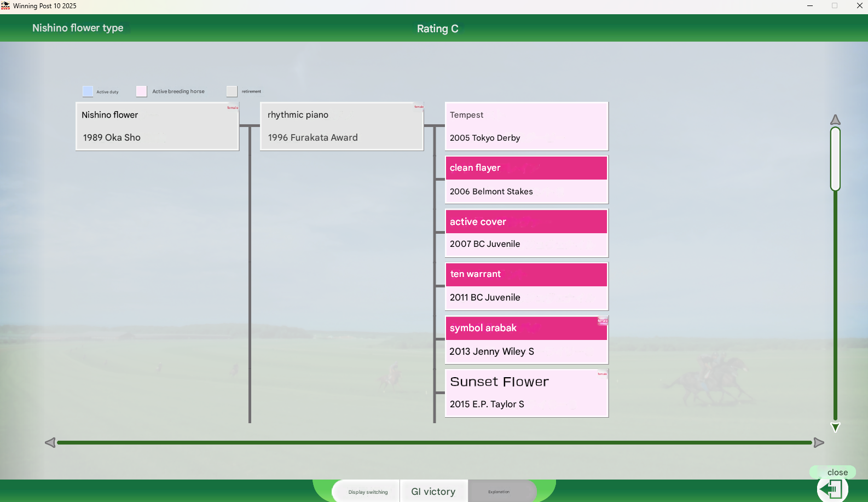Click the female tag on symbol arabak
The height and width of the screenshot is (502, 868).
tap(603, 321)
